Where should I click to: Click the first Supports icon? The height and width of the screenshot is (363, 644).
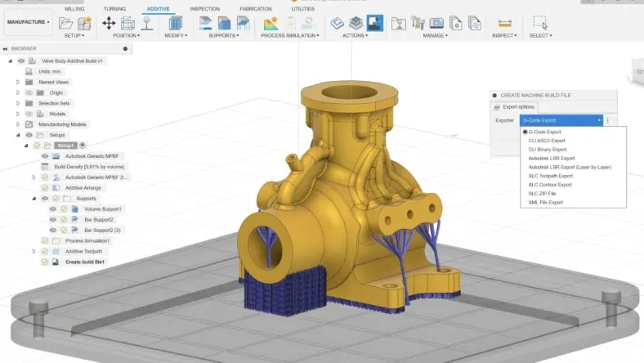[205, 23]
